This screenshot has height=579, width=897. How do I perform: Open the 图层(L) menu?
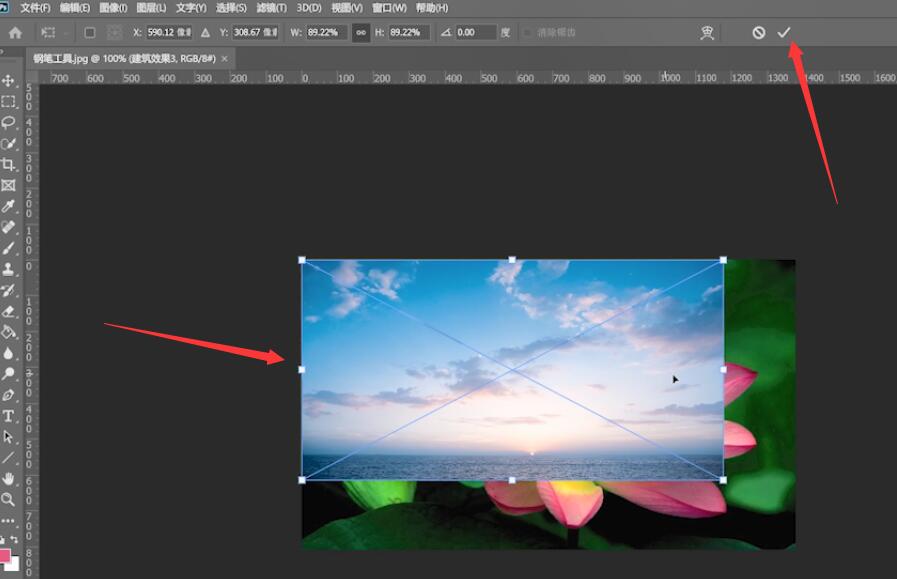[151, 8]
